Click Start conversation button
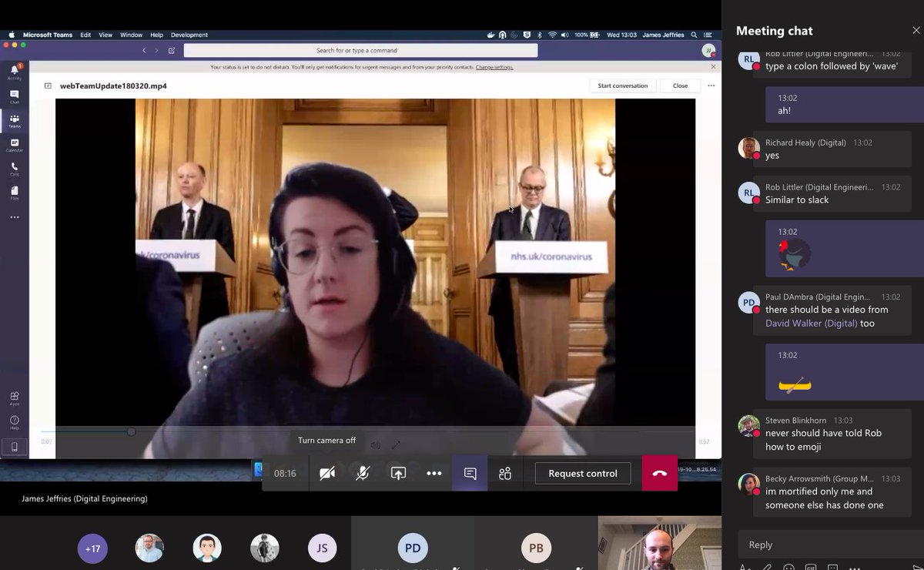This screenshot has height=570, width=924. (x=623, y=85)
